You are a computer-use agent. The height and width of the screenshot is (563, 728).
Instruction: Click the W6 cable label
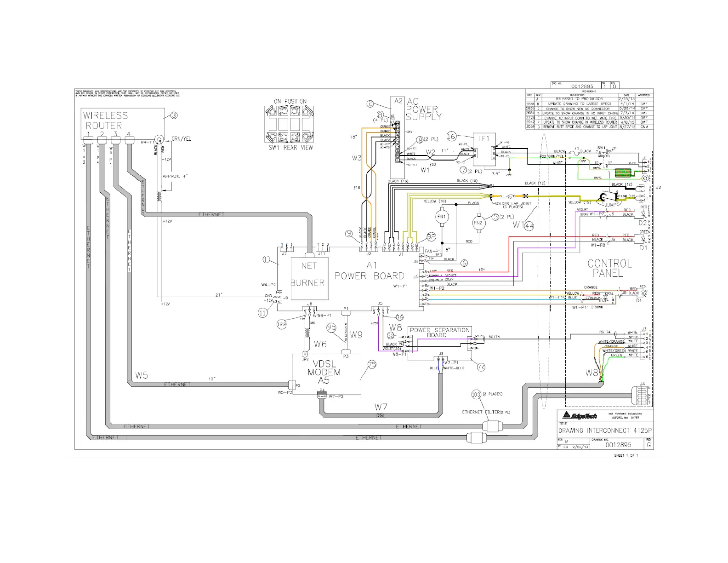(320, 344)
